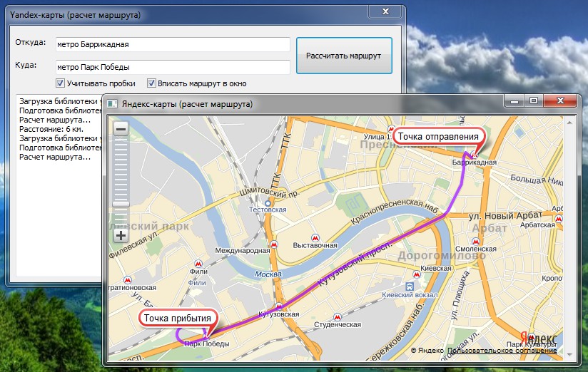Click the map zoom in plus button
This screenshot has width=588, height=372.
point(121,236)
